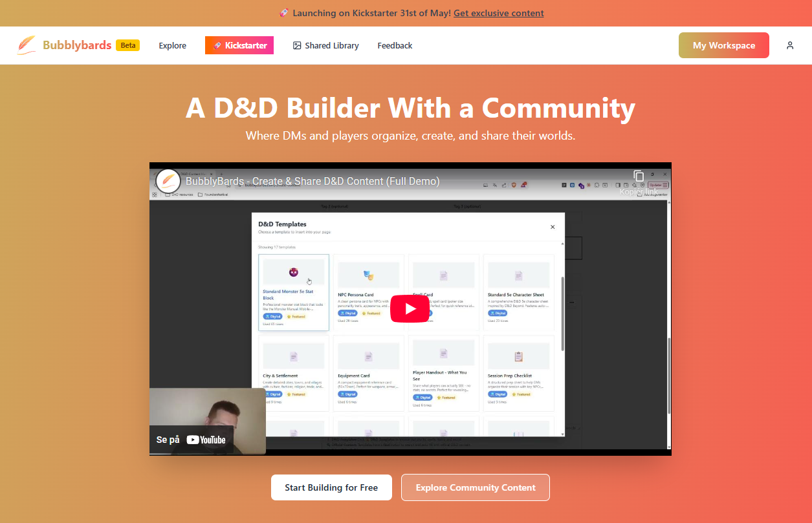
Task: Click the Kickstarter rocket icon
Action: coord(217,45)
